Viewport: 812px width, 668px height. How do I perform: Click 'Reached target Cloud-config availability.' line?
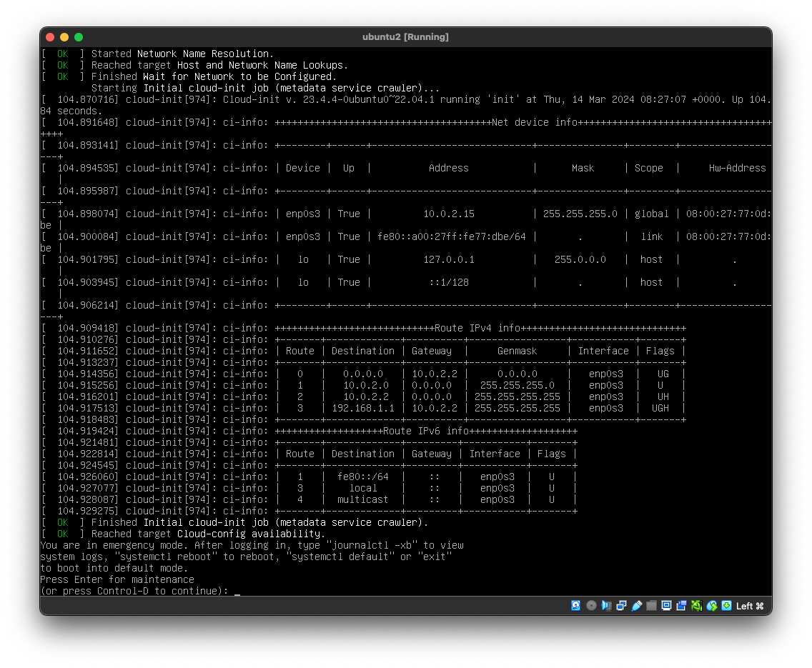point(208,534)
